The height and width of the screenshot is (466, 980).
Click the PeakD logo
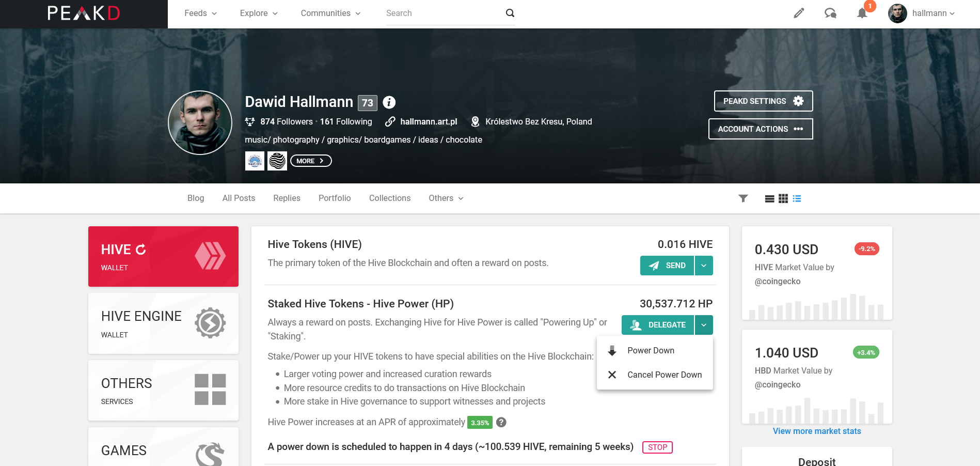(84, 13)
